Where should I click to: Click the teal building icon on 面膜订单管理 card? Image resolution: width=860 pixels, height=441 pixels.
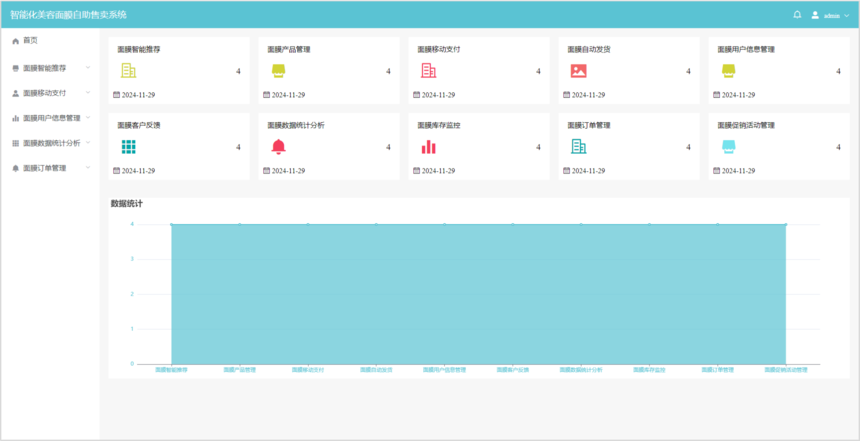point(579,146)
